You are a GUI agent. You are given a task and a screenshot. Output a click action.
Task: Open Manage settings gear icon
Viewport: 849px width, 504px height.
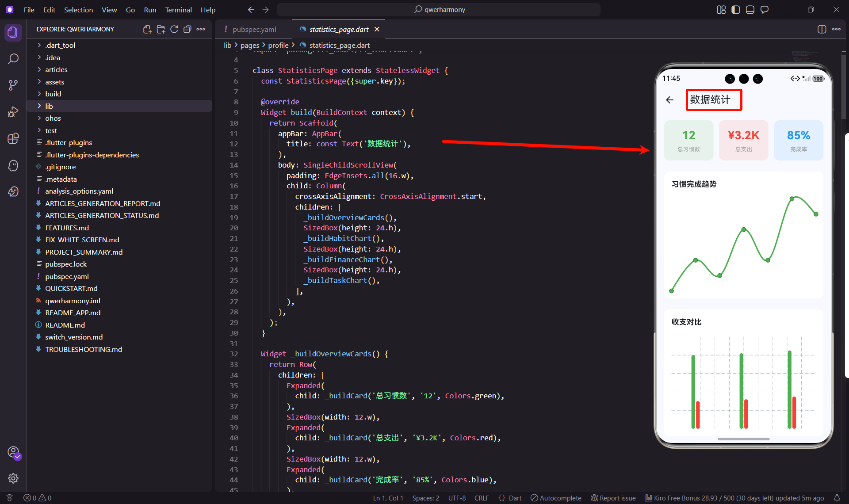click(13, 478)
